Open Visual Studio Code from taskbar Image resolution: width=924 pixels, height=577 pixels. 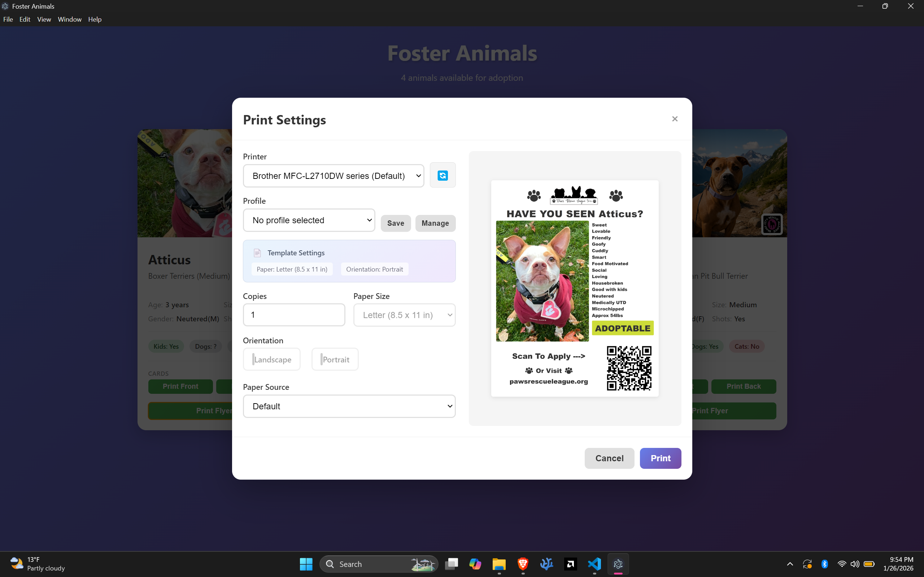[594, 564]
